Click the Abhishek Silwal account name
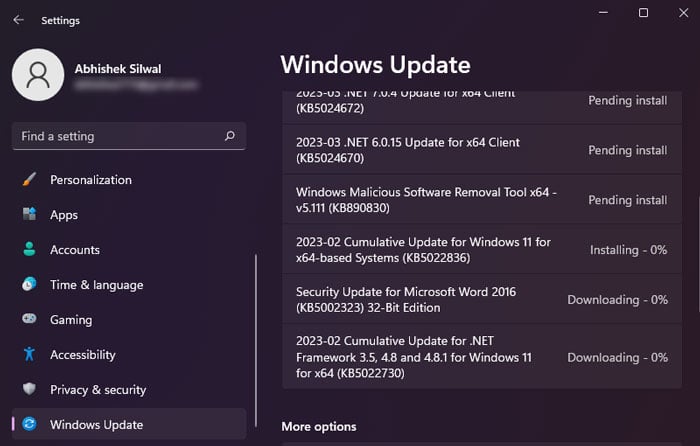Screen dimensions: 700x446 click(118, 69)
